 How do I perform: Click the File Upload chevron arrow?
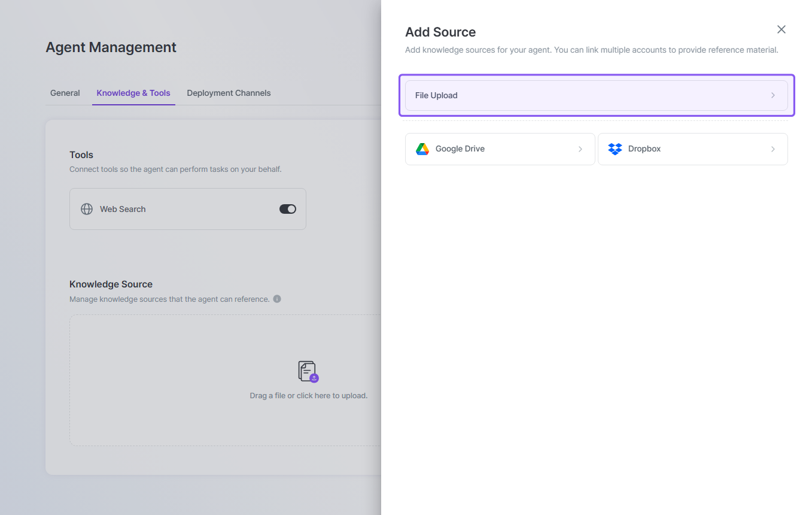pos(773,95)
